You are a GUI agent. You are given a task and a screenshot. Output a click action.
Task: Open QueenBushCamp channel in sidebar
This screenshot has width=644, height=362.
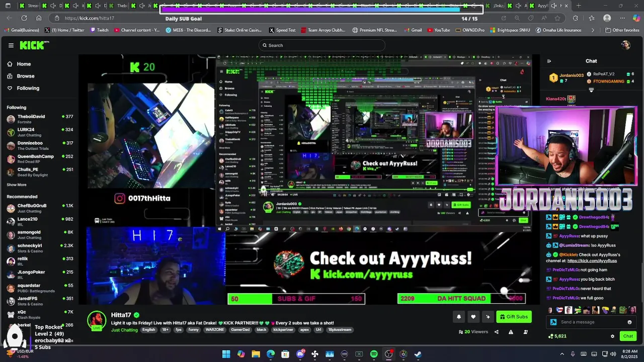coord(40,159)
